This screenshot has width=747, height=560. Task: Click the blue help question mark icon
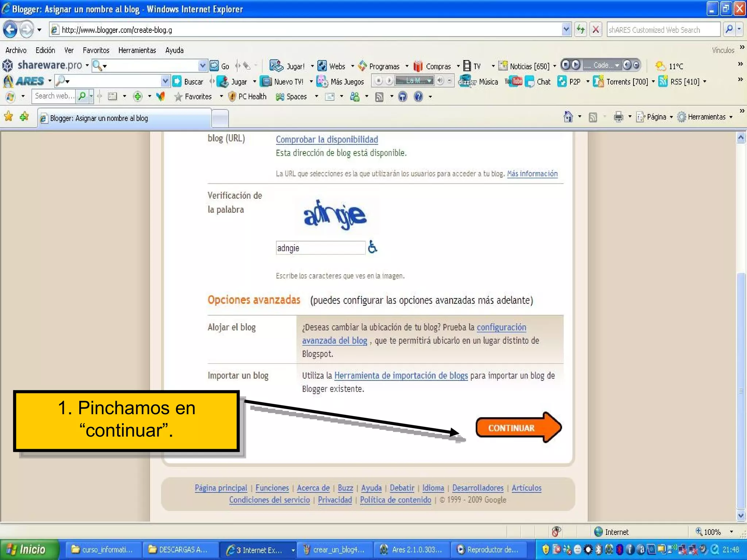click(x=418, y=97)
